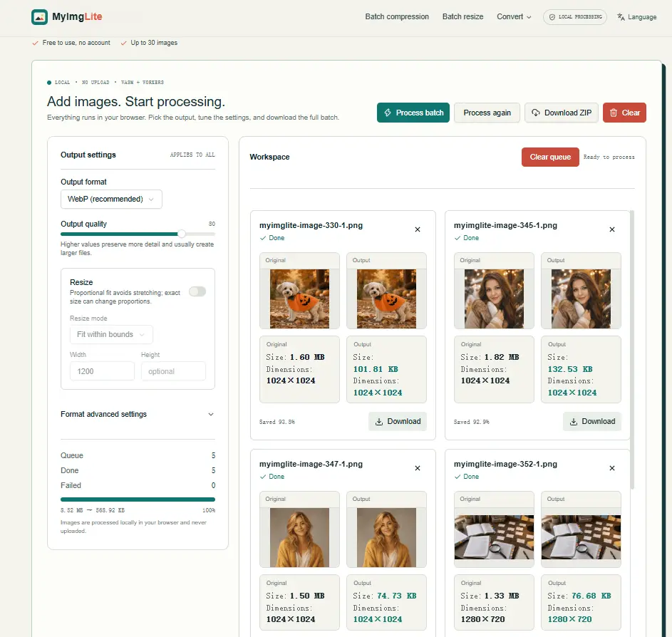Screen dimensions: 672x637
Task: Click Done checkmark under myimglite-image-330-1.png
Action: pos(263,238)
